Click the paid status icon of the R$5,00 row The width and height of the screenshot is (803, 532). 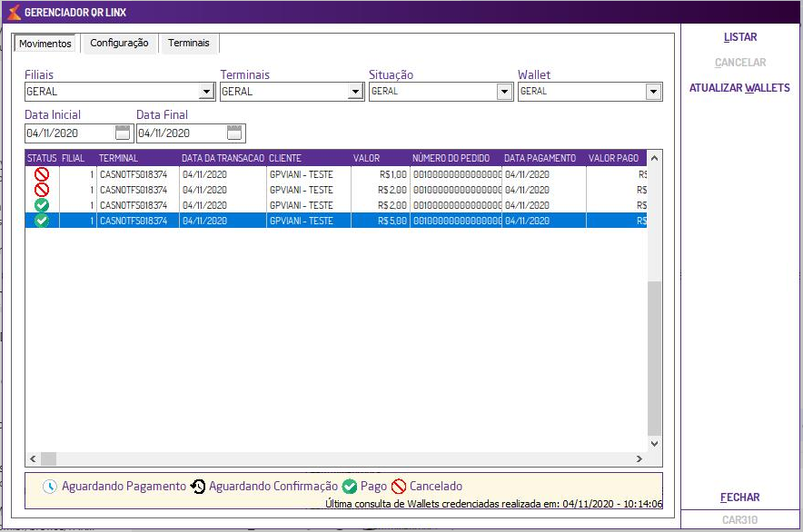[x=42, y=221]
